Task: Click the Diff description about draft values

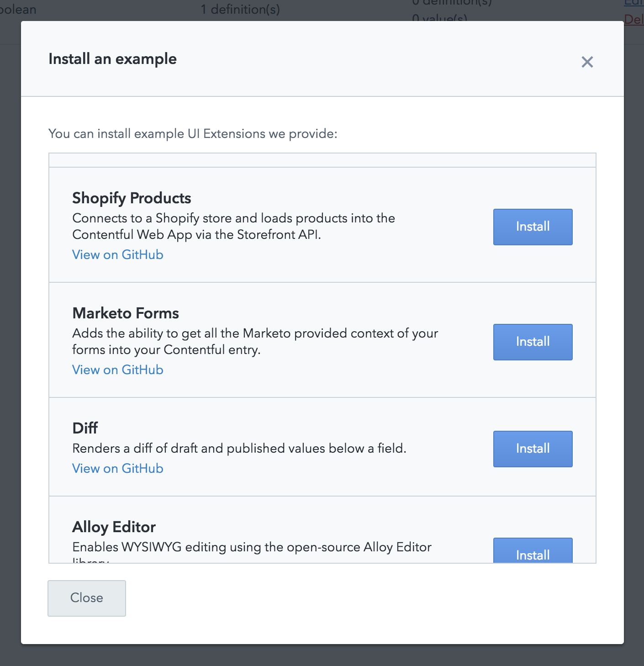Action: click(239, 449)
